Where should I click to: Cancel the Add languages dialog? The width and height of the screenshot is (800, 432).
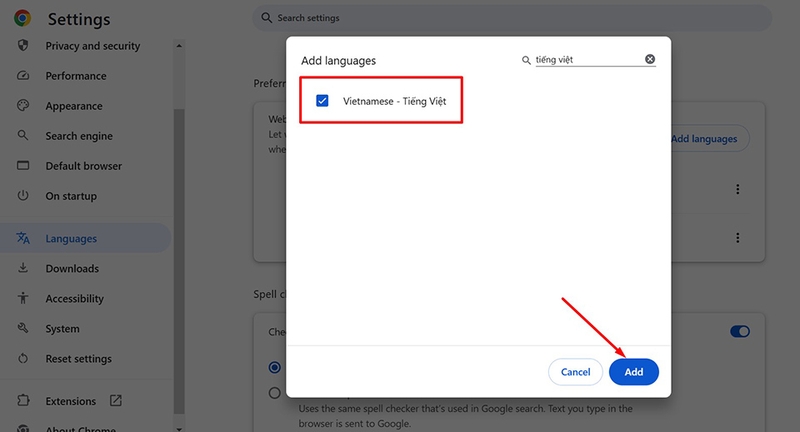click(576, 372)
